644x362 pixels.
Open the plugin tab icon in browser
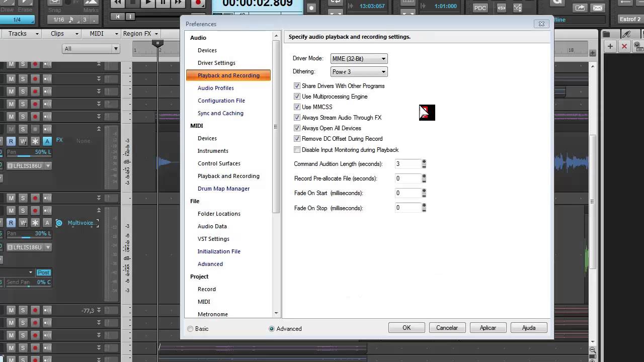tap(626, 34)
